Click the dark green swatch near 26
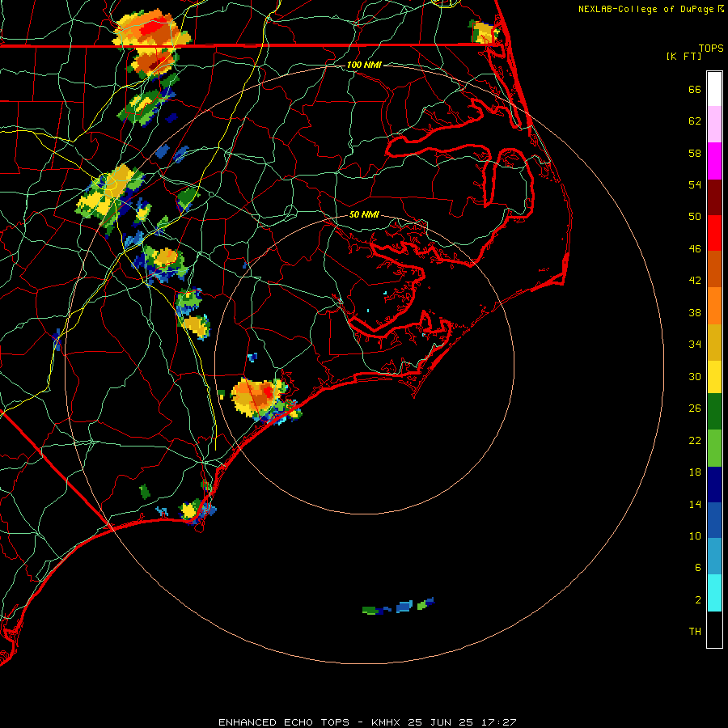The height and width of the screenshot is (728, 728). coord(714,412)
